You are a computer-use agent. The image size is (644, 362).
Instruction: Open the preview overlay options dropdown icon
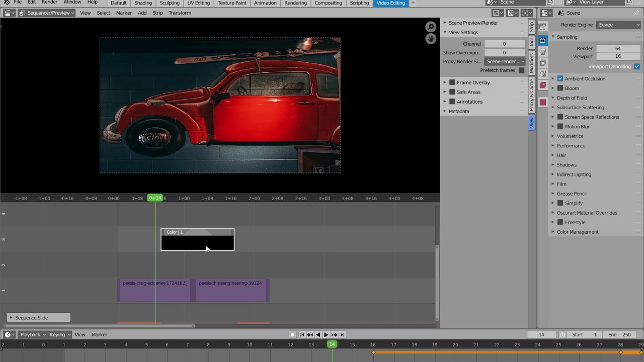click(527, 13)
